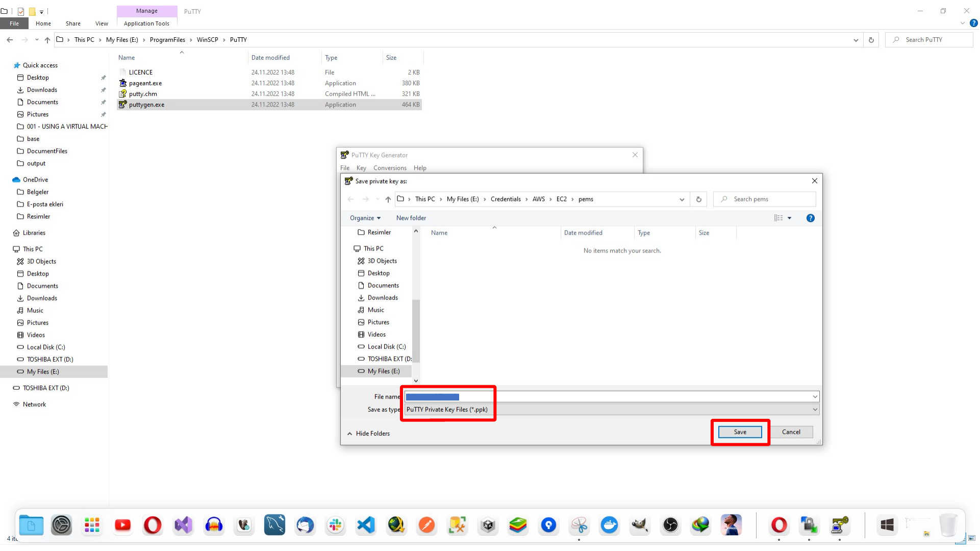Image resolution: width=980 pixels, height=551 pixels.
Task: Open Conversions menu in PuTTY Key Generator
Action: pyautogui.click(x=390, y=168)
